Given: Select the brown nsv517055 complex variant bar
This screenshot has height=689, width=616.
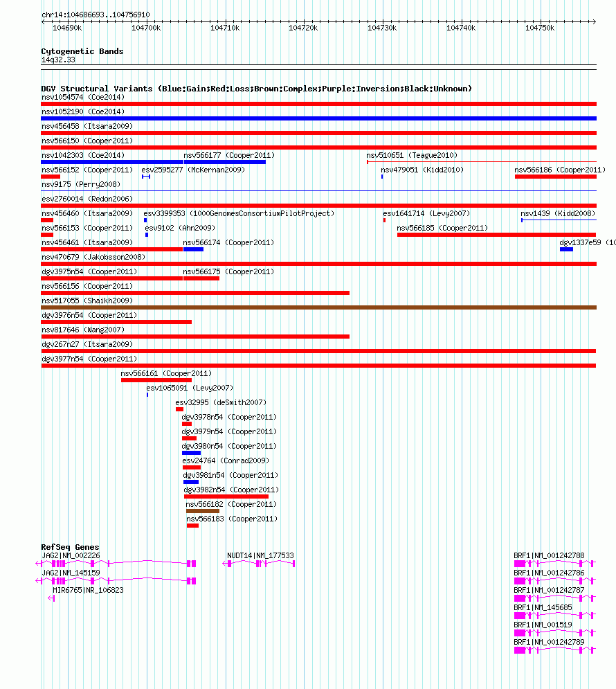Looking at the screenshot, I should (x=319, y=307).
